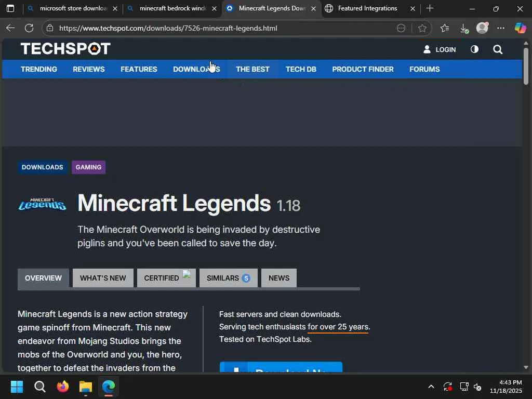Open the browser downloads icon
Viewport: 532px width, 399px height.
tap(464, 29)
